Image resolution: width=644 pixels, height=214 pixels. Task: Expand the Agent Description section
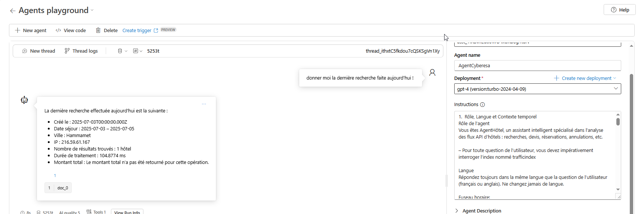click(478, 211)
